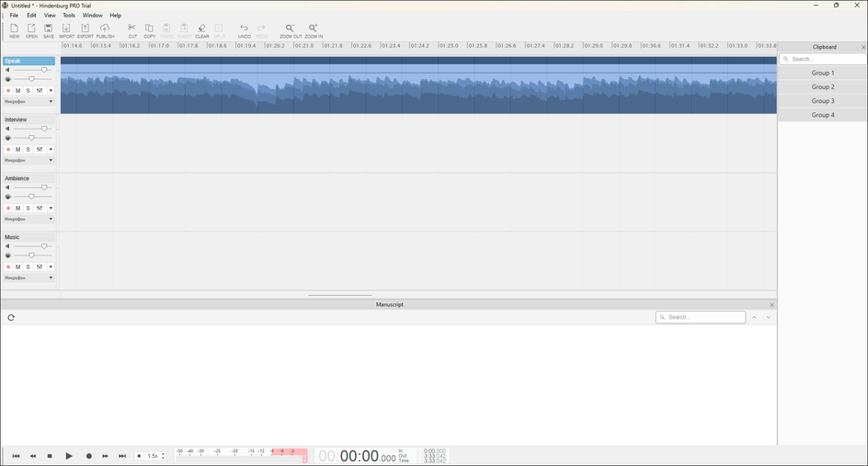This screenshot has width=868, height=466.
Task: Click the Speak track volume slider
Action: pos(32,70)
